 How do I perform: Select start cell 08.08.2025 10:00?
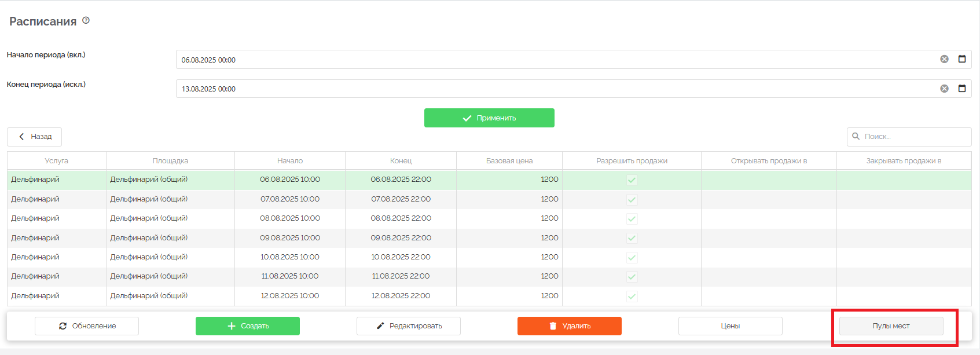[290, 218]
